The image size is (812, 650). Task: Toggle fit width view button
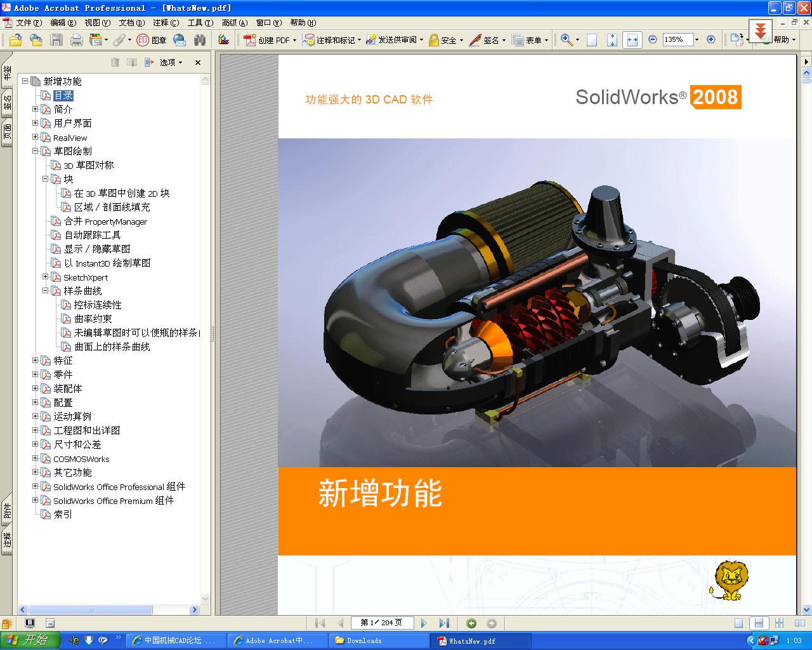(632, 40)
